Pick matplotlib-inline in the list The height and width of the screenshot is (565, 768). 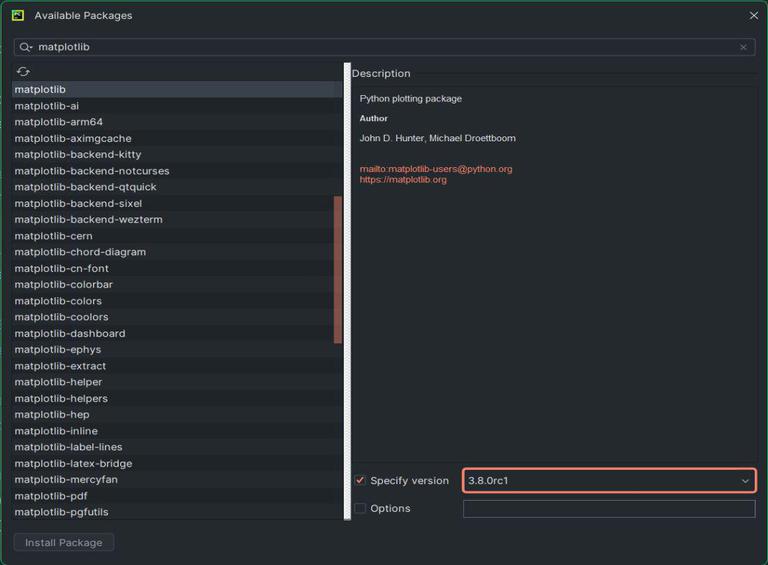[x=56, y=431]
